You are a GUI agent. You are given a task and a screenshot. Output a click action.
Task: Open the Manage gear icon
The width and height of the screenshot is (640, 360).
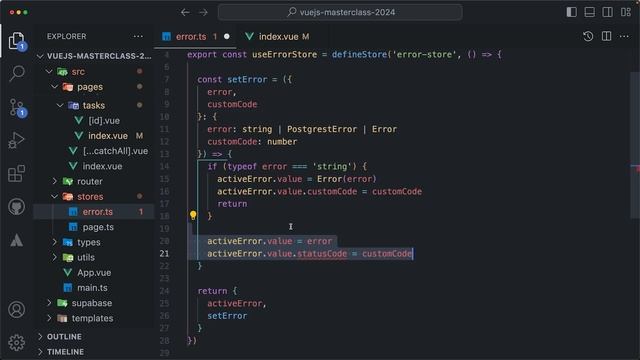(16, 342)
